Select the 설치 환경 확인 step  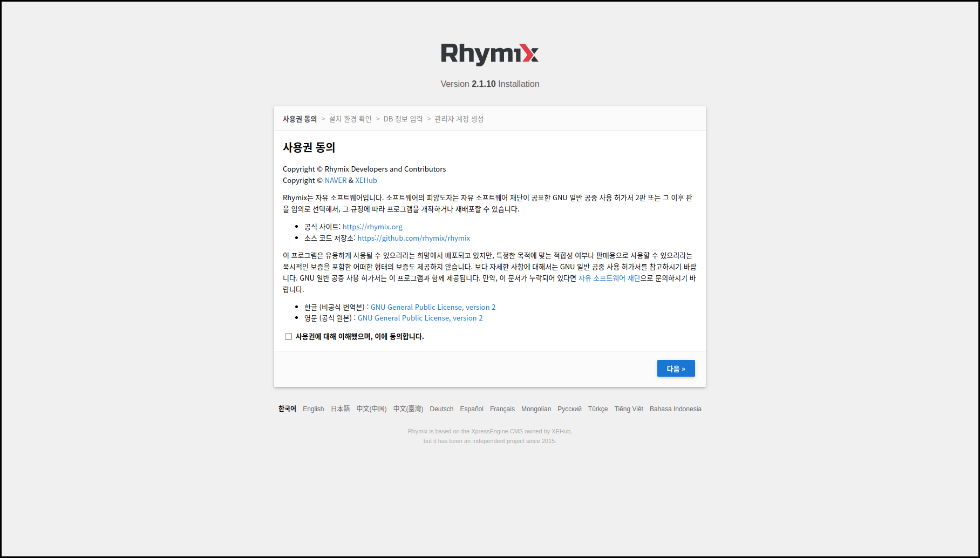coord(350,119)
